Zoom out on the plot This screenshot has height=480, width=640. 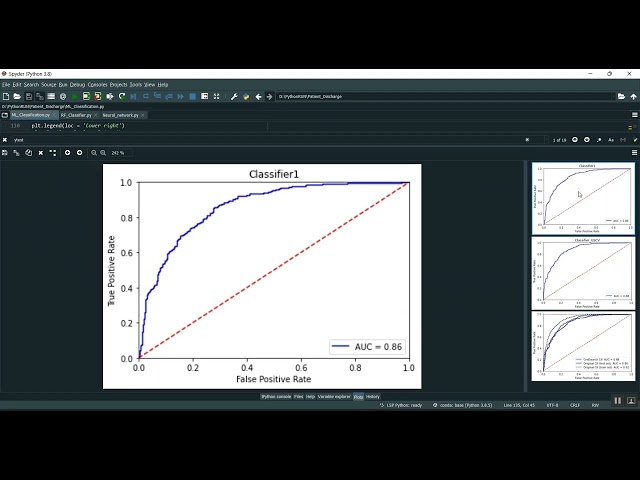94,153
